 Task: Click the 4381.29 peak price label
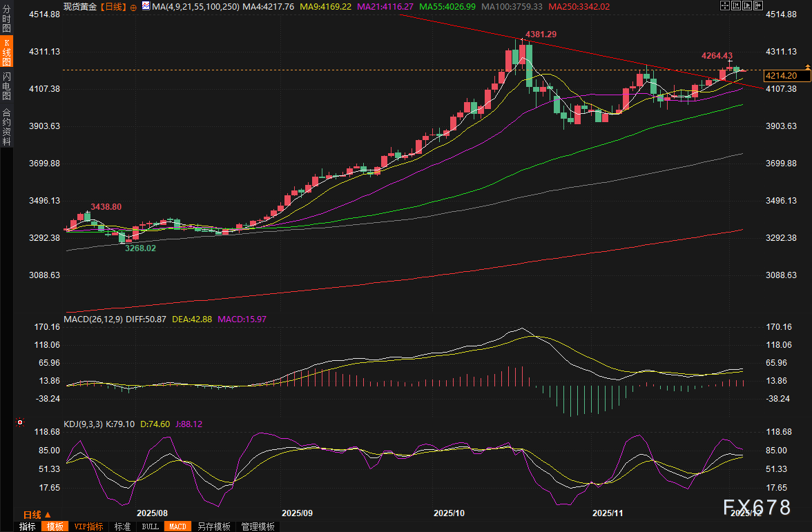541,34
